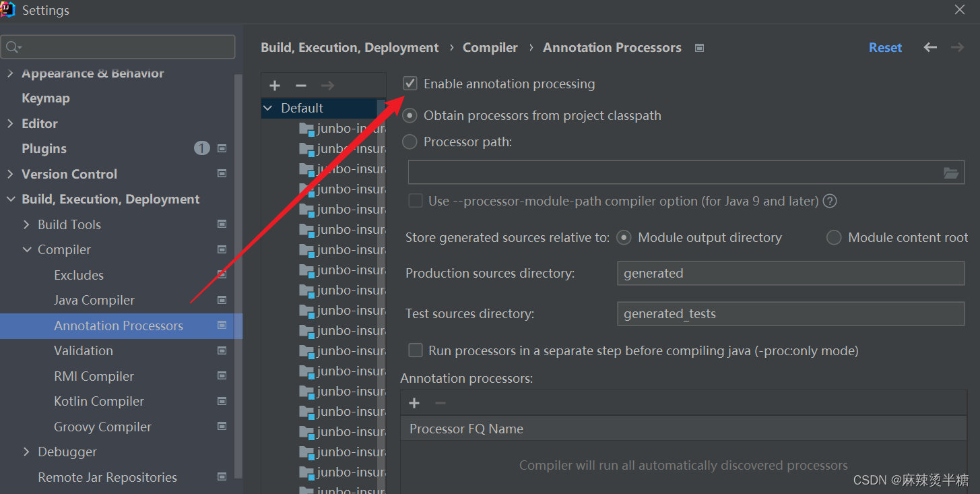980x494 pixels.
Task: Open the Plugins settings page
Action: click(x=44, y=149)
